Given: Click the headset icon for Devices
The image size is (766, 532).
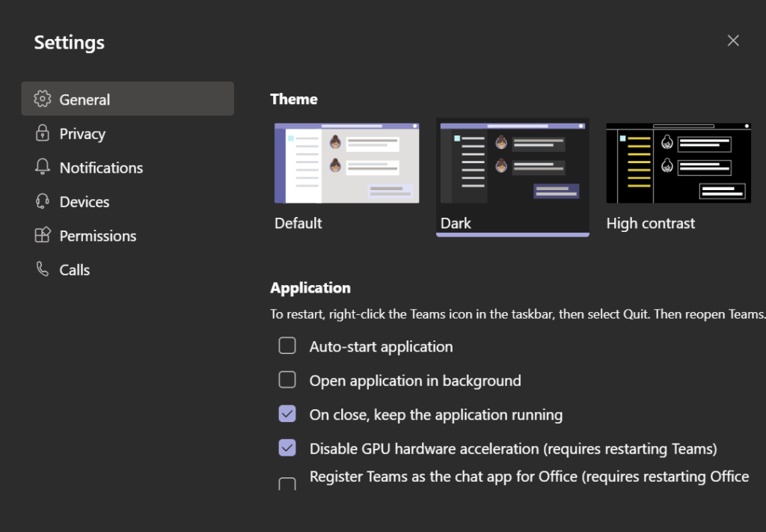Looking at the screenshot, I should click(x=43, y=201).
